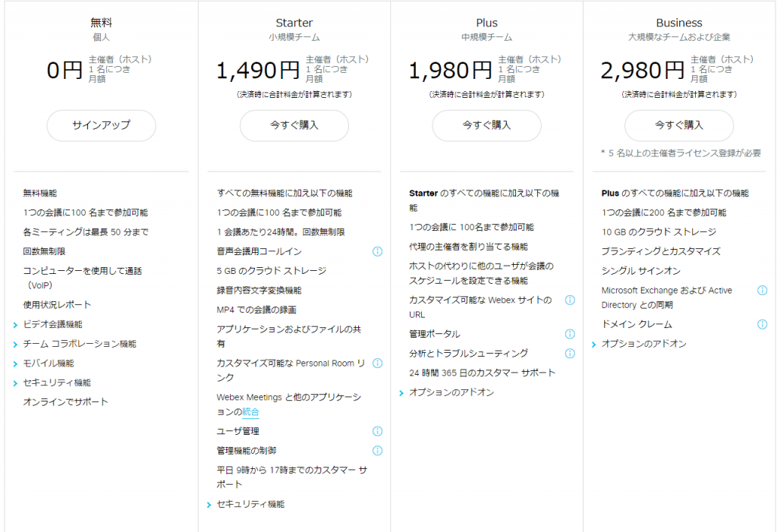Click info icon beside 分析とトラブルシューティング

click(571, 353)
